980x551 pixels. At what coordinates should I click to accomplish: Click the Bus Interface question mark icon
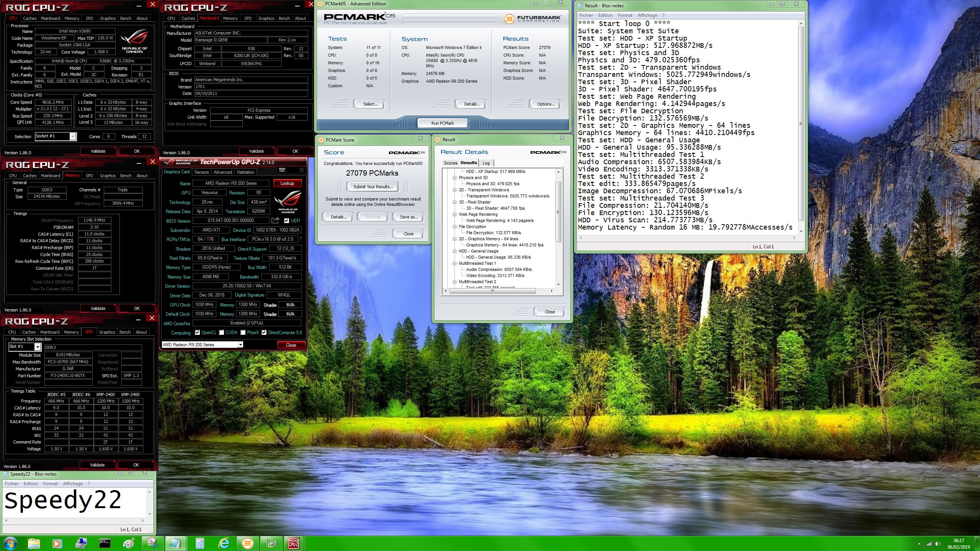pyautogui.click(x=301, y=239)
